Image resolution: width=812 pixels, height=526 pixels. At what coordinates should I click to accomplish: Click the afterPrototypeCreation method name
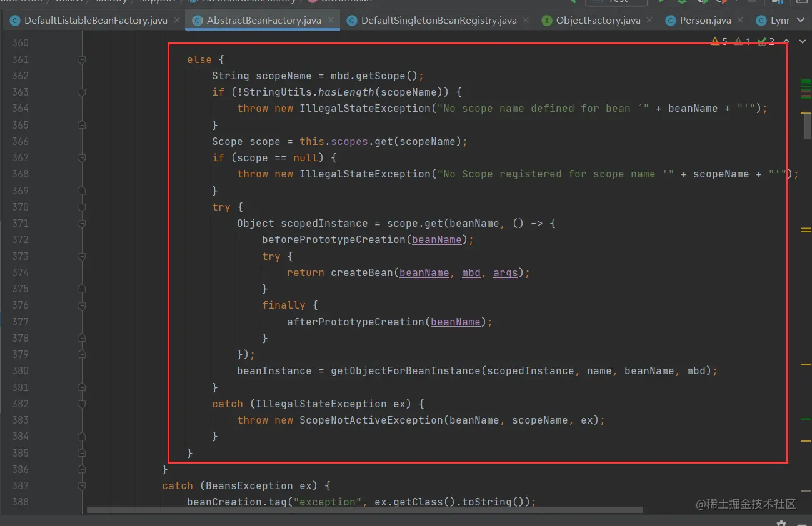(x=356, y=322)
